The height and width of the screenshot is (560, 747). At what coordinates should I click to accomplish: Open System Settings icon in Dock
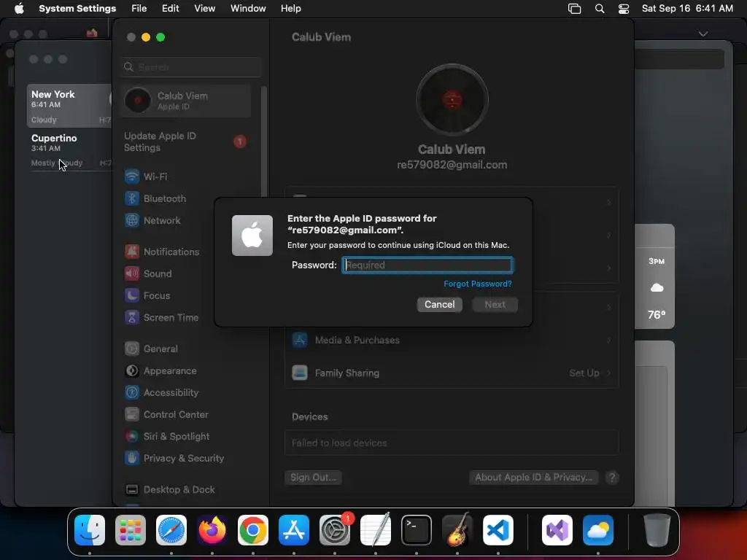[x=335, y=530]
